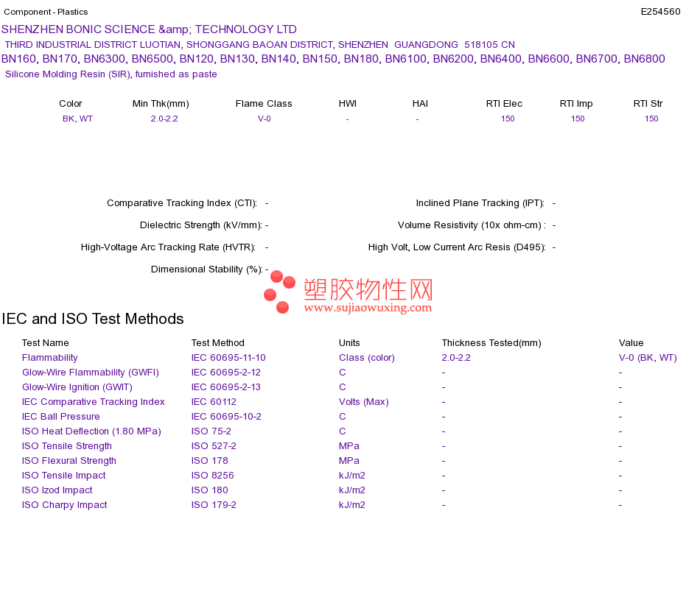The height and width of the screenshot is (589, 700).
Task: Select the V-0 flame class value
Action: (x=265, y=119)
